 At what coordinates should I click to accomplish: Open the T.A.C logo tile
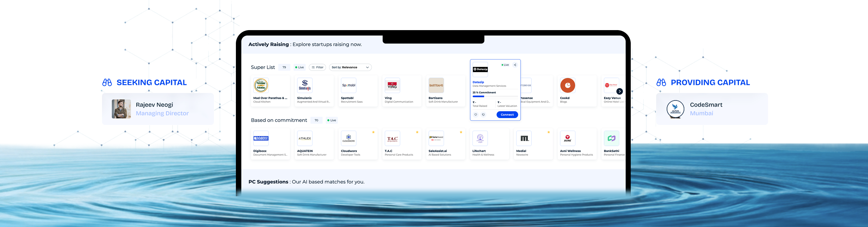(x=392, y=138)
